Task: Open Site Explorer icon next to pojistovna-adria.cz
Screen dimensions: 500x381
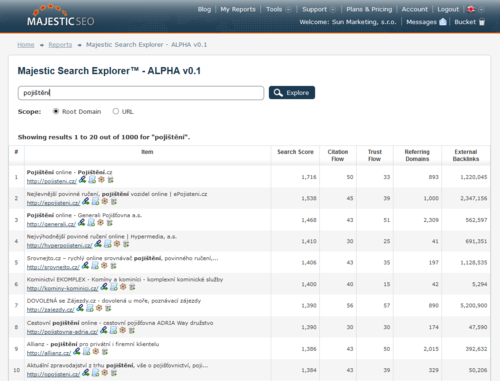Action: 104,330
